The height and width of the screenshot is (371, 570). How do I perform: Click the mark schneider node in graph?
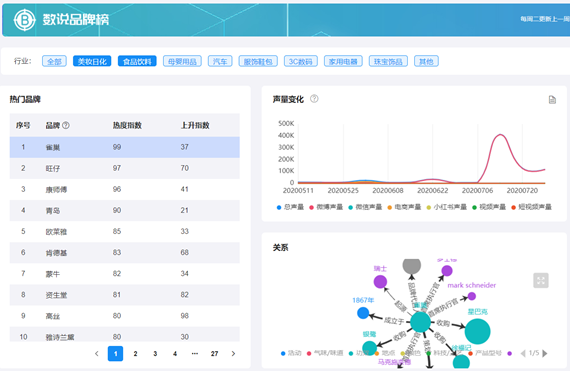(472, 296)
